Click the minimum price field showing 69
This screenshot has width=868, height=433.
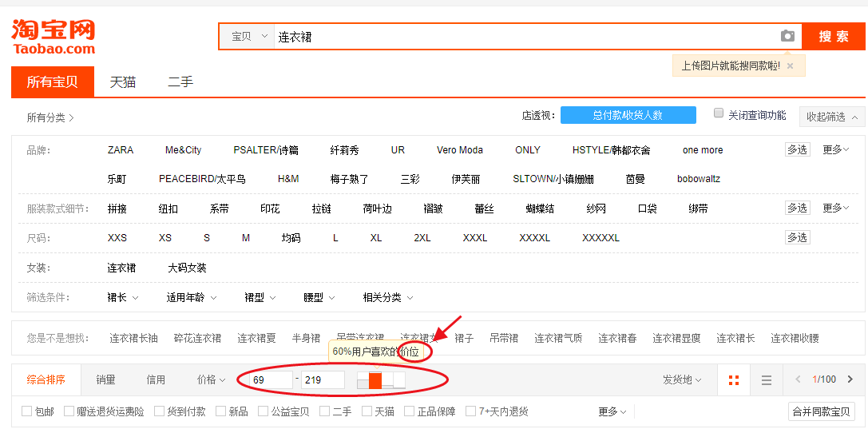(270, 380)
